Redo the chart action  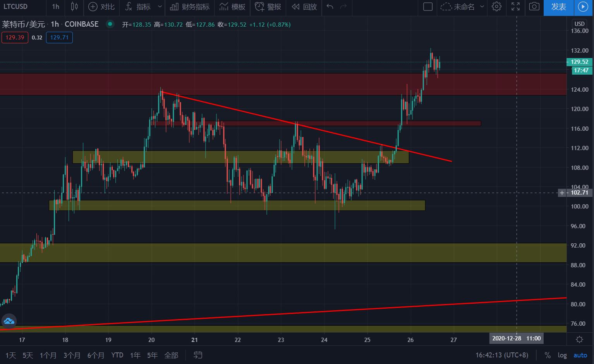point(343,7)
